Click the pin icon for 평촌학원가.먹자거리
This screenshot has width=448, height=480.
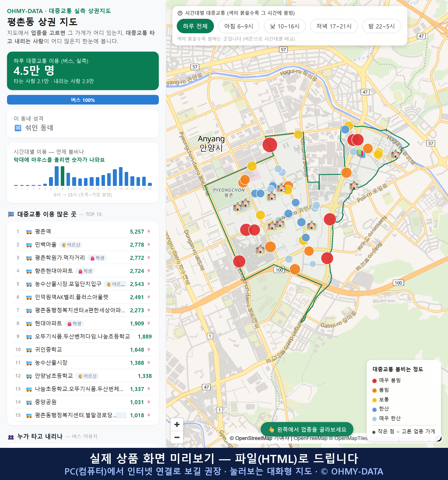(x=149, y=258)
